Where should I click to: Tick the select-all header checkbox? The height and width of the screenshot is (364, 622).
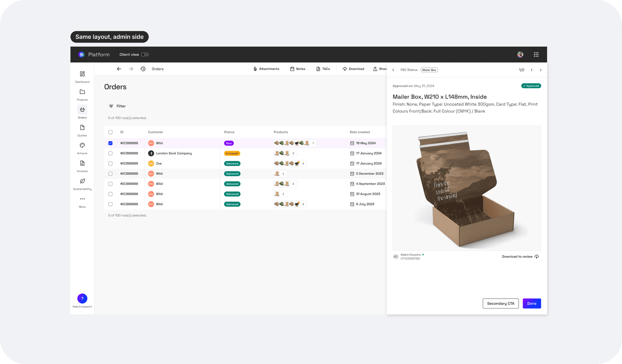tap(111, 132)
